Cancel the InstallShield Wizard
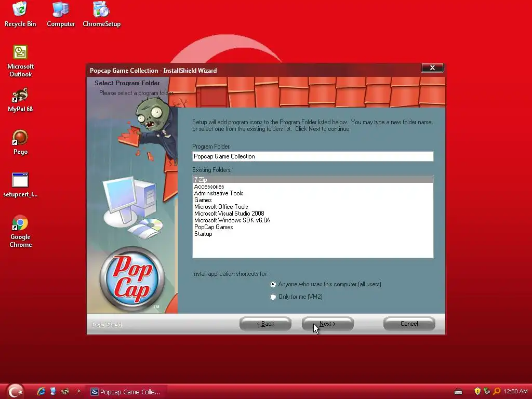Viewport: 532px width, 399px height. pos(409,324)
